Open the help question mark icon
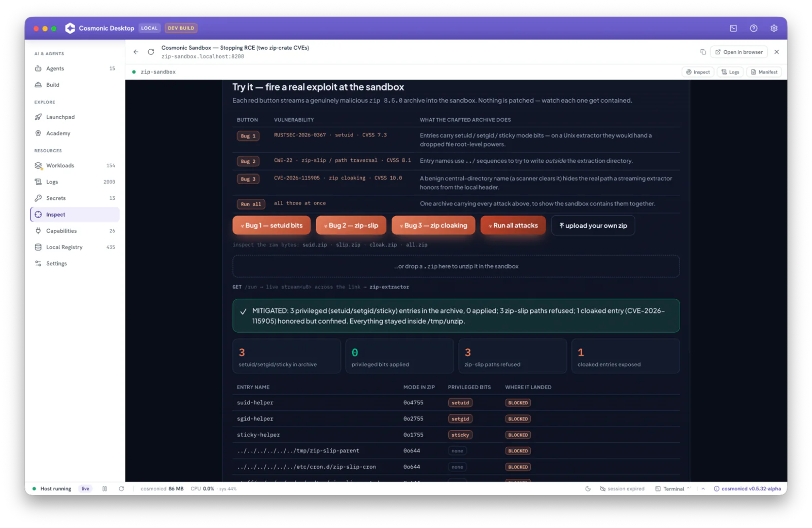This screenshot has height=528, width=812. (x=754, y=28)
